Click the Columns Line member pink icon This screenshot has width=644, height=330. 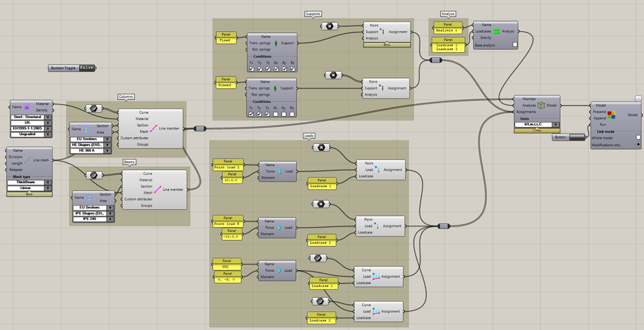[x=154, y=128]
